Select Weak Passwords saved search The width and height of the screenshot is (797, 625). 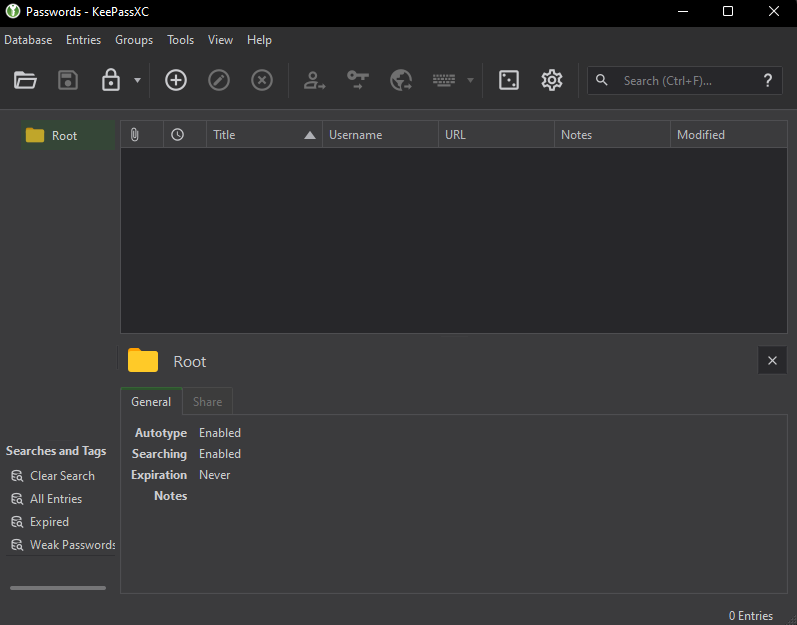pos(63,545)
